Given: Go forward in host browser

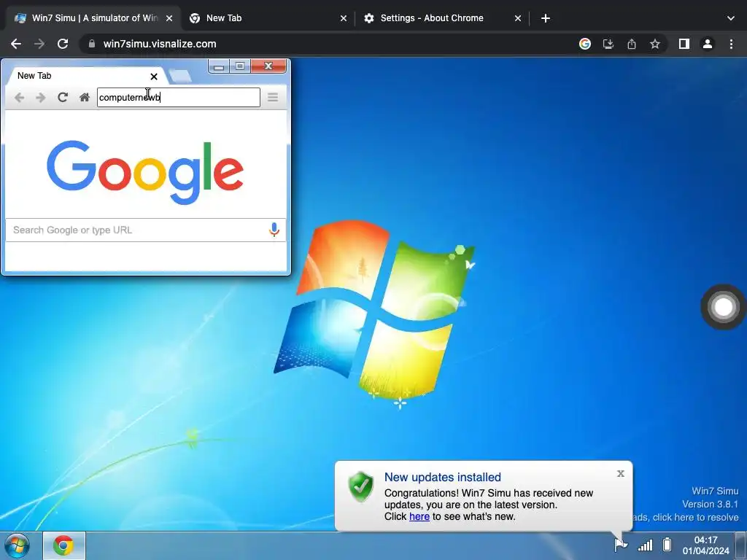Looking at the screenshot, I should point(39,44).
